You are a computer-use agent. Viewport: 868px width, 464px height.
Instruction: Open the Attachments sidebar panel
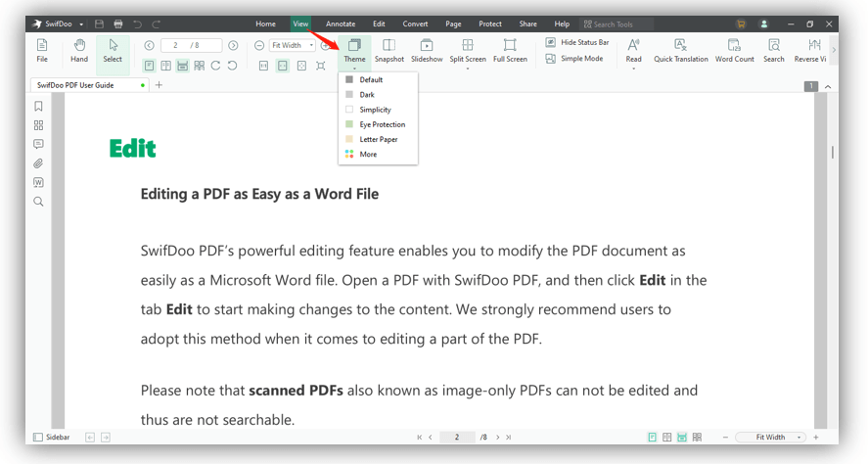(x=38, y=163)
